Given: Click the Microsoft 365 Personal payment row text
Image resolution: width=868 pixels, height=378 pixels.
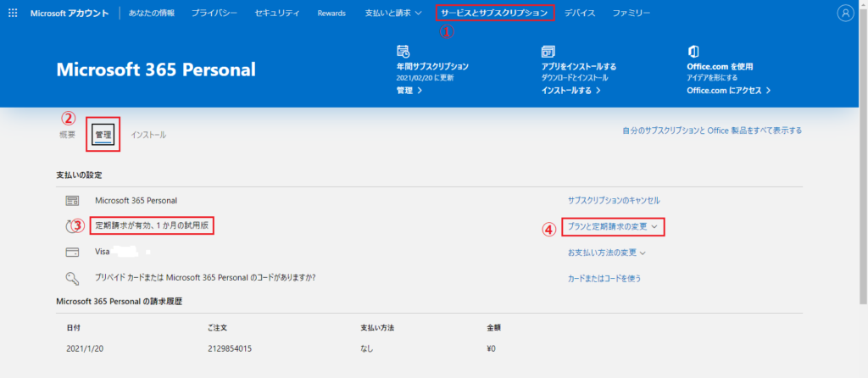Looking at the screenshot, I should coord(136,200).
